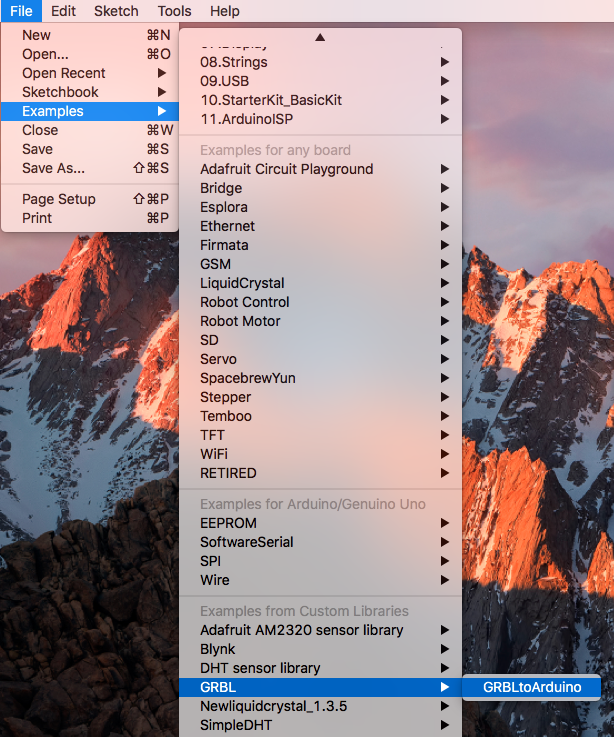Open the Wire examples submenu
Screen dimensions: 614x737
320,580
